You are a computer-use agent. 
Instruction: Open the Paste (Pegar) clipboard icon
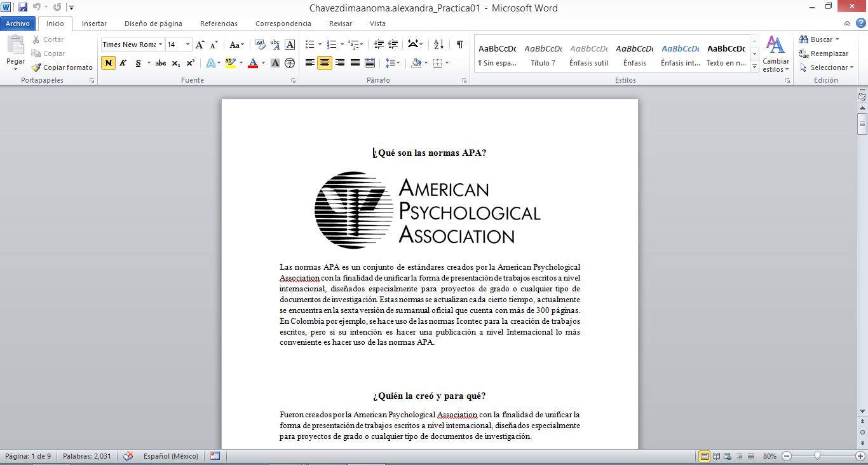pyautogui.click(x=15, y=46)
